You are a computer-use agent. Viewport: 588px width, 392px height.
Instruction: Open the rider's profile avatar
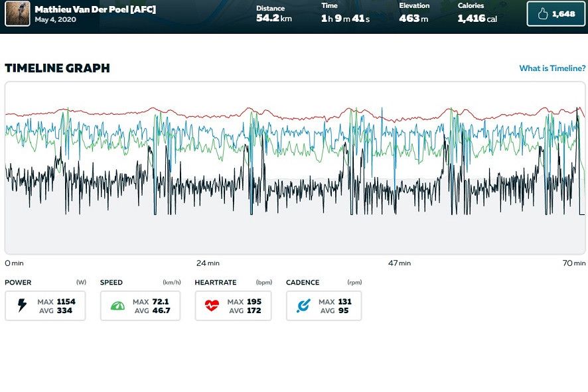[17, 13]
